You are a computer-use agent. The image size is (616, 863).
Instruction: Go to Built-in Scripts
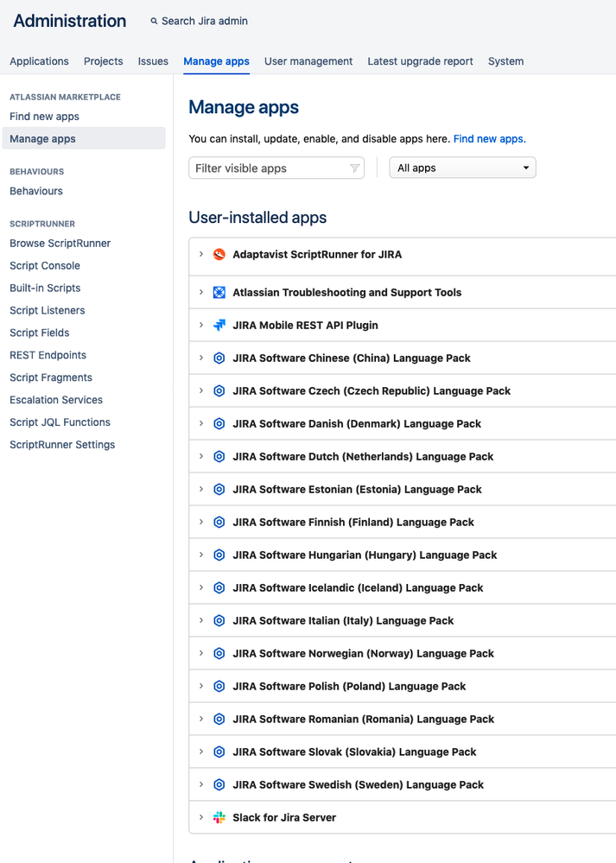45,288
